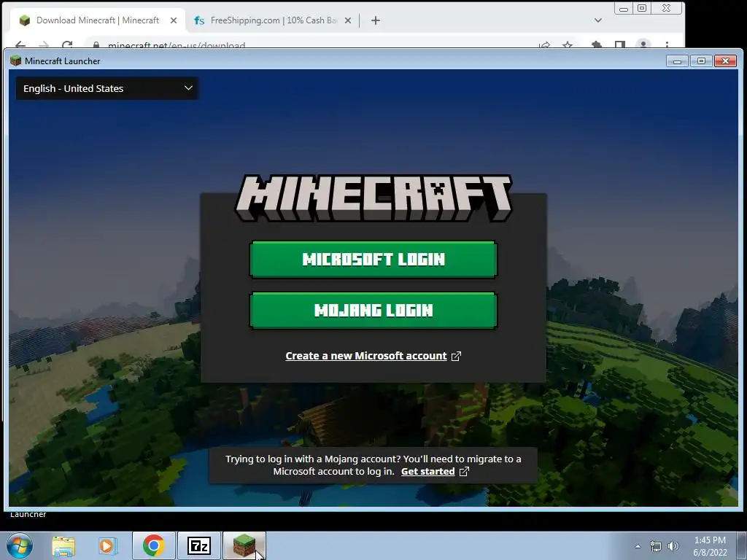Reload the page in Chrome
Image resolution: width=747 pixels, height=560 pixels.
[67, 44]
